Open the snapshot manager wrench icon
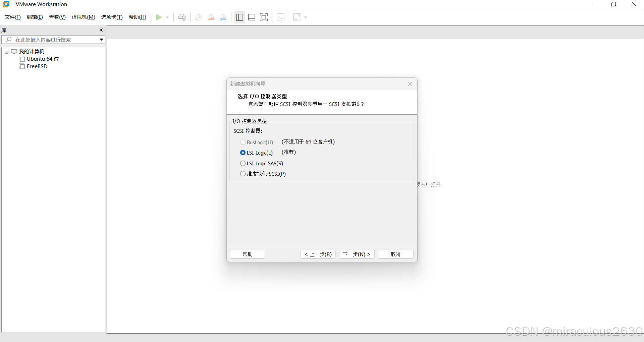The height and width of the screenshot is (342, 644). coord(223,17)
